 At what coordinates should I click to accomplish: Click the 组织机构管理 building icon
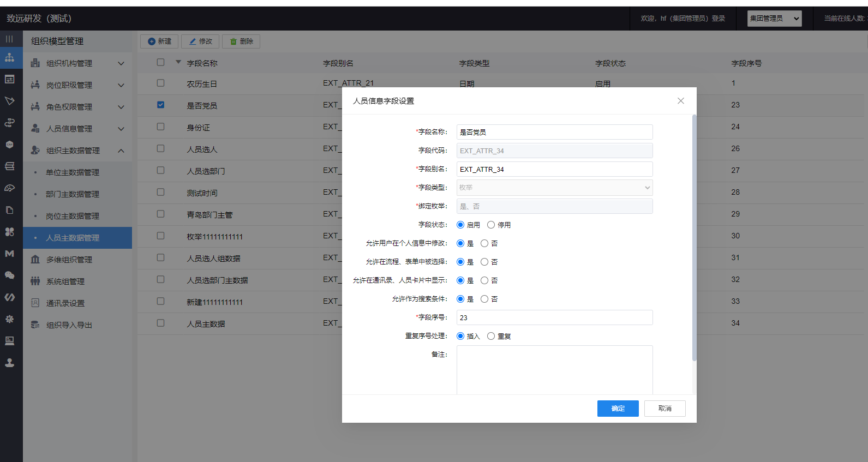point(35,63)
